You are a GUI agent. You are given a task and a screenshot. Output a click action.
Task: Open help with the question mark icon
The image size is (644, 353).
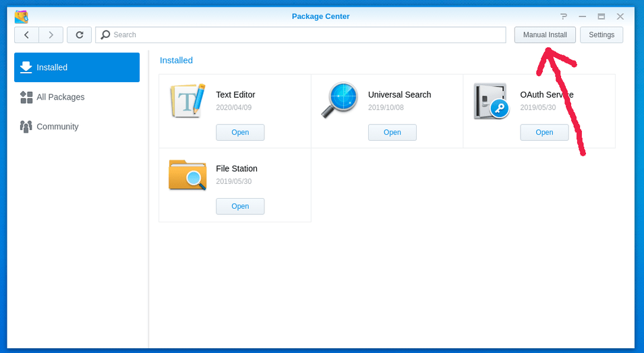coord(564,16)
